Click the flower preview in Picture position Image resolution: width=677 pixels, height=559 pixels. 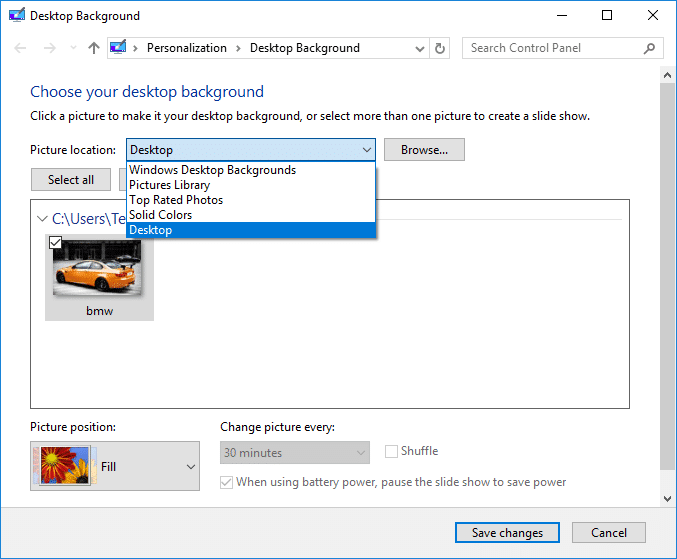(65, 465)
